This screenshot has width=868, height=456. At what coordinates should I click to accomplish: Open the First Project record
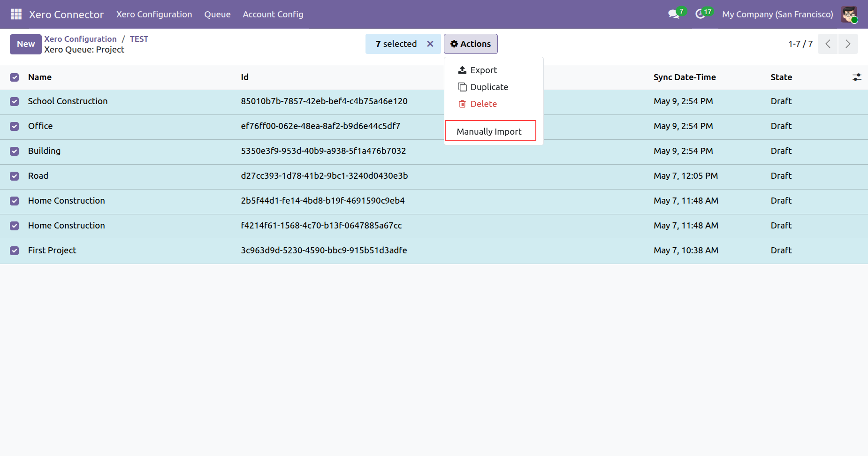coord(52,250)
